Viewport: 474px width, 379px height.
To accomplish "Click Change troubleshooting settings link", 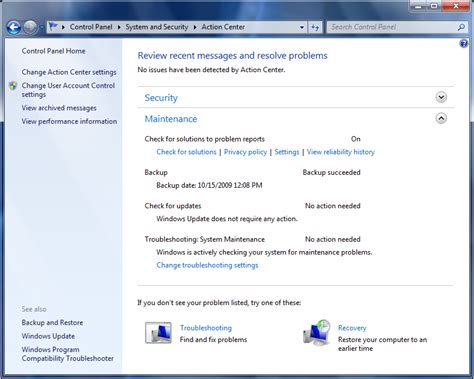I will click(207, 265).
